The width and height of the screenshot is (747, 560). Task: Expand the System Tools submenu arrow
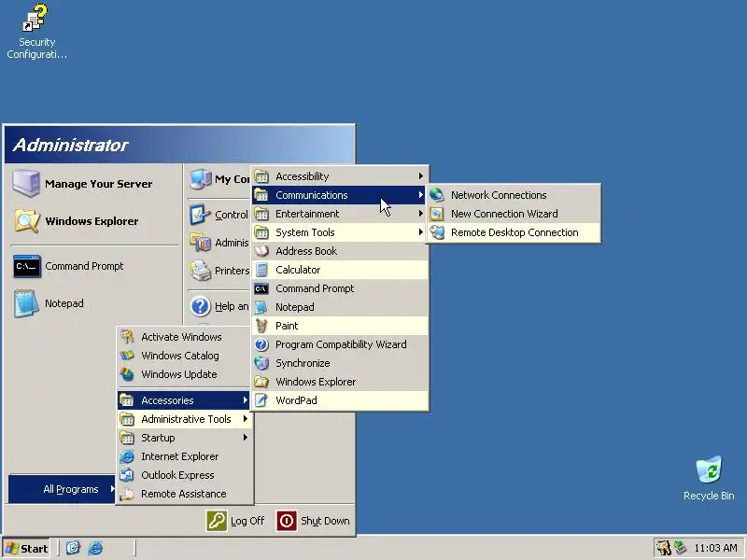(x=421, y=232)
